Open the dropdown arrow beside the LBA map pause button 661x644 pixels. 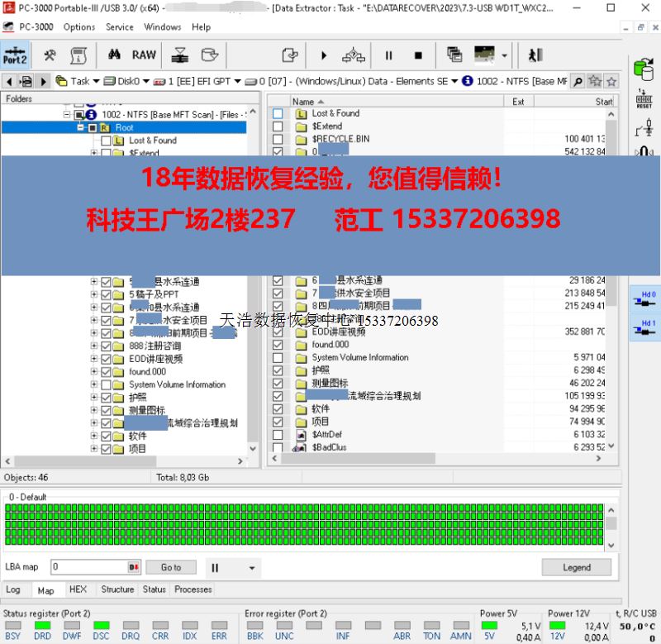pos(252,568)
